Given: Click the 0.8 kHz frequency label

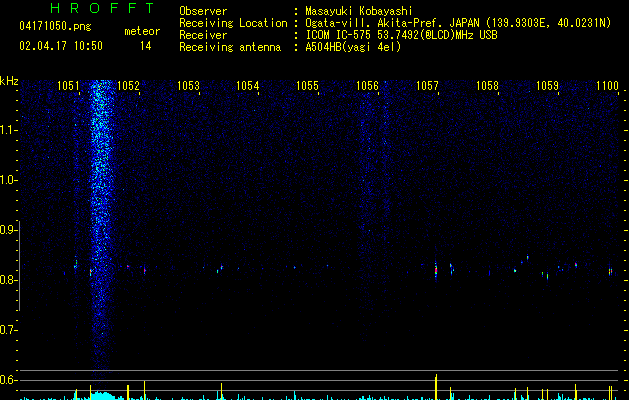Looking at the screenshot, I should 8,280.
